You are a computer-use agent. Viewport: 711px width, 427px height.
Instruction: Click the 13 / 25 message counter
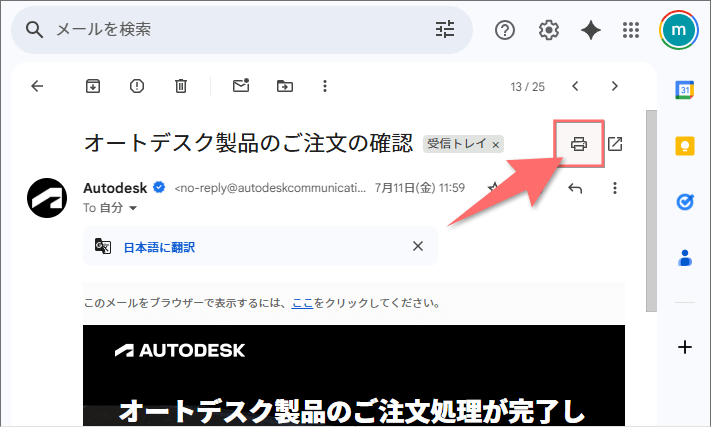point(527,87)
